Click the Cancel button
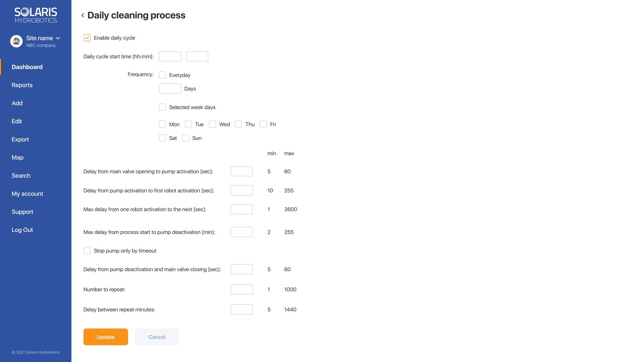This screenshot has height=362, width=644. tap(157, 337)
